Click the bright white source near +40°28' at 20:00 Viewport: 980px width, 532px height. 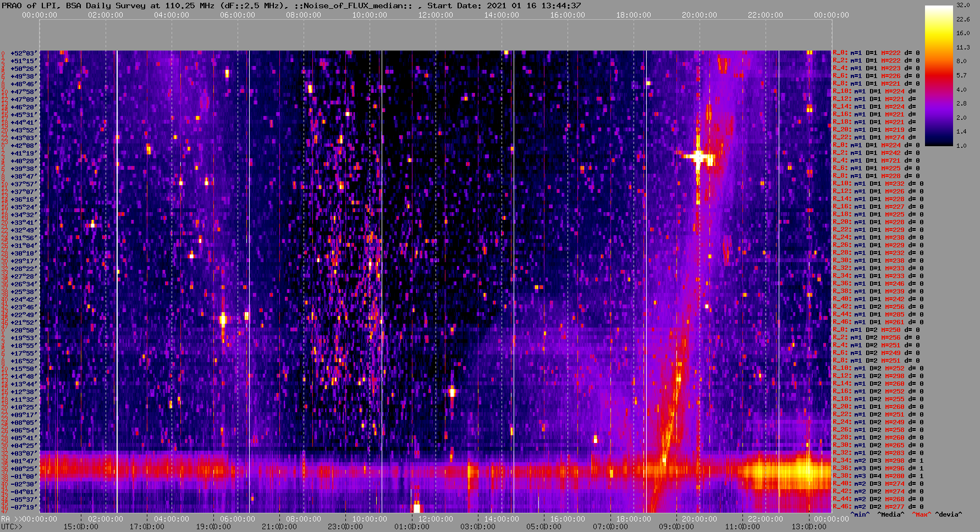[698, 157]
